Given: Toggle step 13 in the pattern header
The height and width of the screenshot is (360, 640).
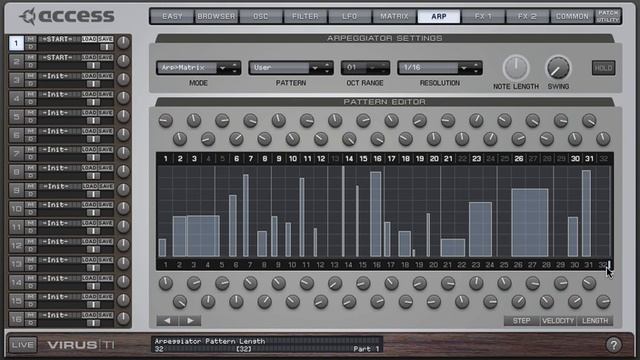Looking at the screenshot, I should [x=335, y=159].
